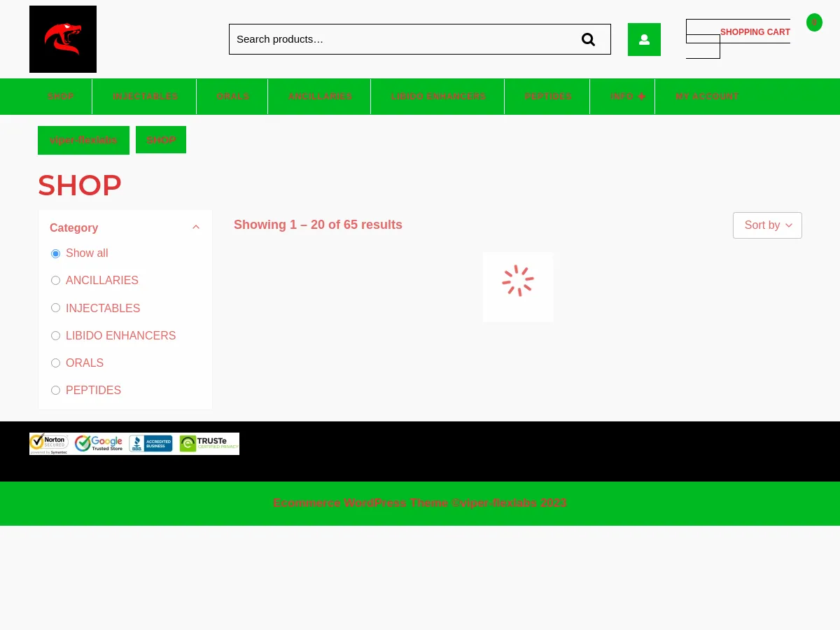Choose the PEPTIDES category radio option

point(56,391)
